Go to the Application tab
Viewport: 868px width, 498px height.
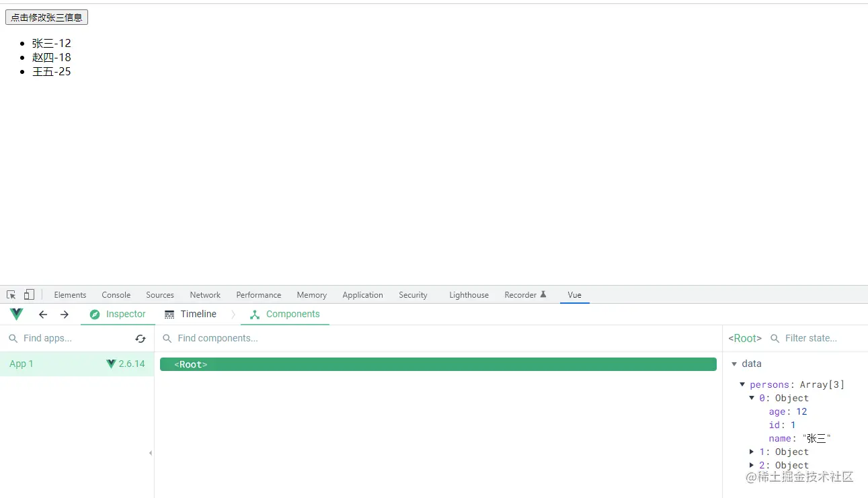(x=362, y=295)
